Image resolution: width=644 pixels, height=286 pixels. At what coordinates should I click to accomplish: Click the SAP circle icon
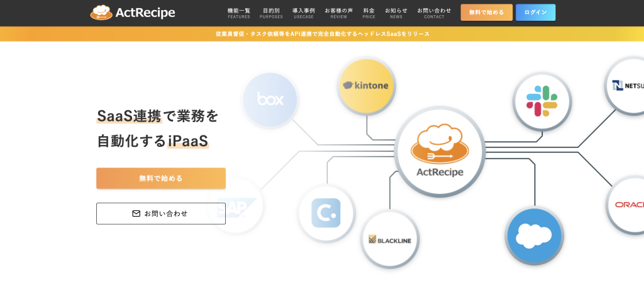pyautogui.click(x=236, y=205)
